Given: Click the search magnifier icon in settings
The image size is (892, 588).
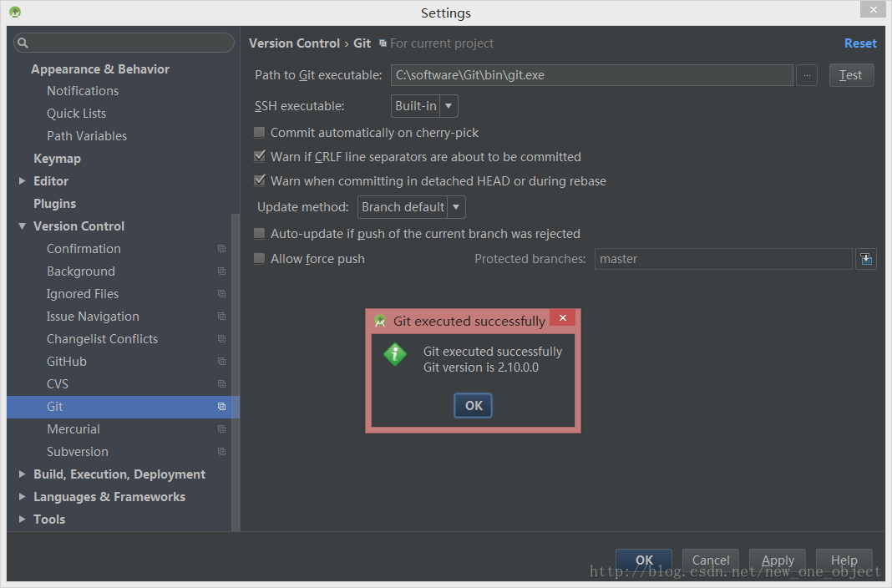Looking at the screenshot, I should 23,43.
